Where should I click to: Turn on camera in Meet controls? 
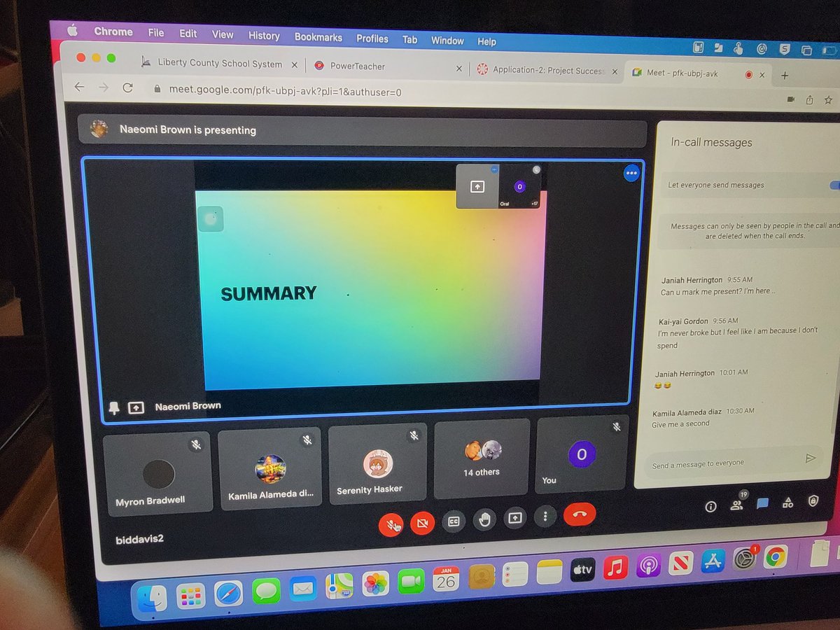pyautogui.click(x=422, y=523)
